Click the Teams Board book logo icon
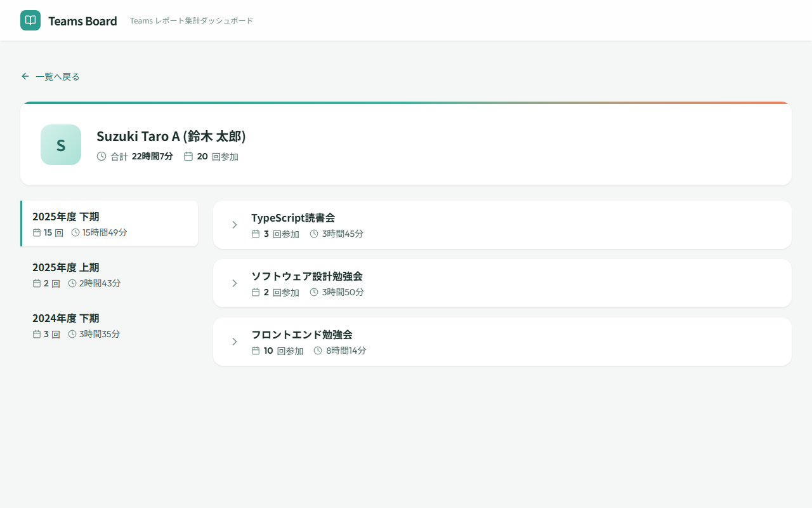Screen dimensions: 812x508 (30, 20)
